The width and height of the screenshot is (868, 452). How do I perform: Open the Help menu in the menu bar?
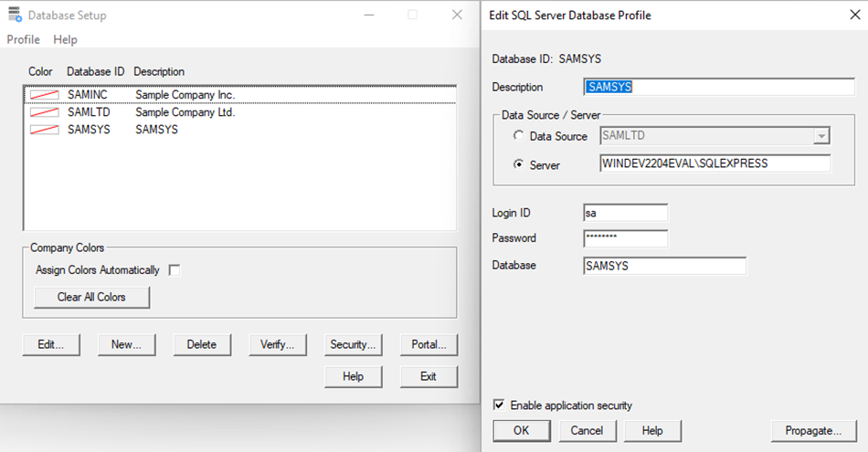click(65, 39)
